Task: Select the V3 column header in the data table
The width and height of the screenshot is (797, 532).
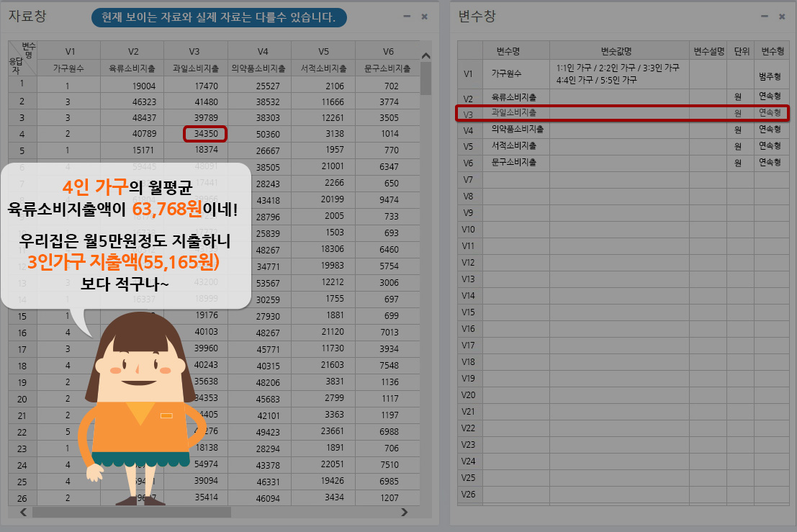Action: point(195,51)
